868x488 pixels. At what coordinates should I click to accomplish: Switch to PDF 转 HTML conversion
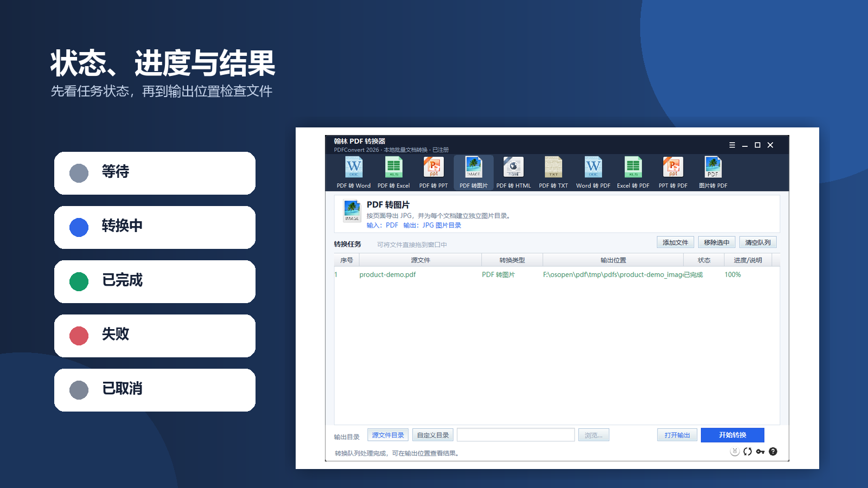click(513, 172)
